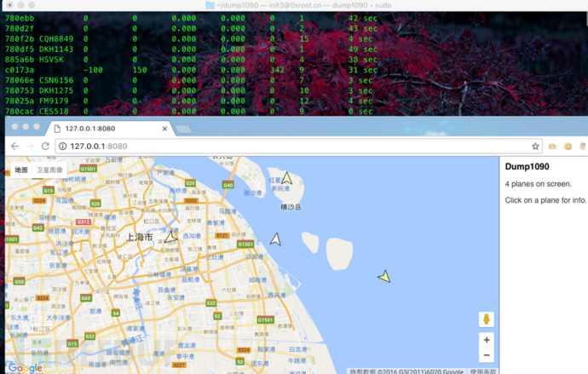This screenshot has height=374, width=588.
Task: Zoom in the map with plus button
Action: 487,340
